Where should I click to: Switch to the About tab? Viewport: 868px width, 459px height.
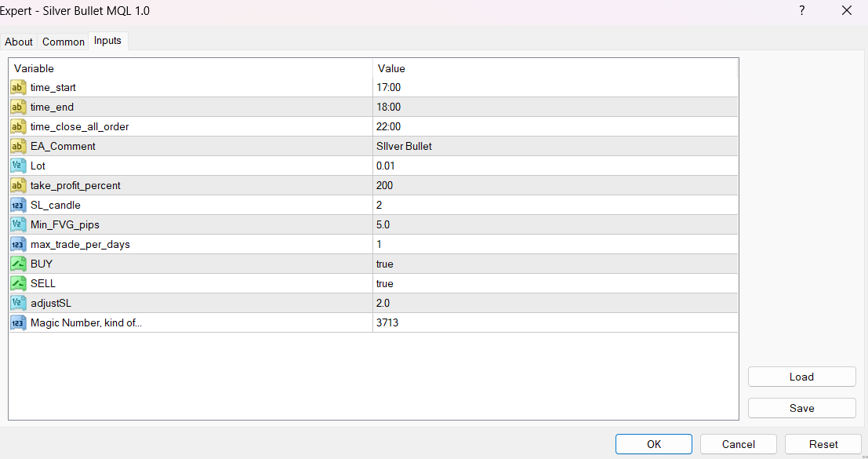pos(18,41)
